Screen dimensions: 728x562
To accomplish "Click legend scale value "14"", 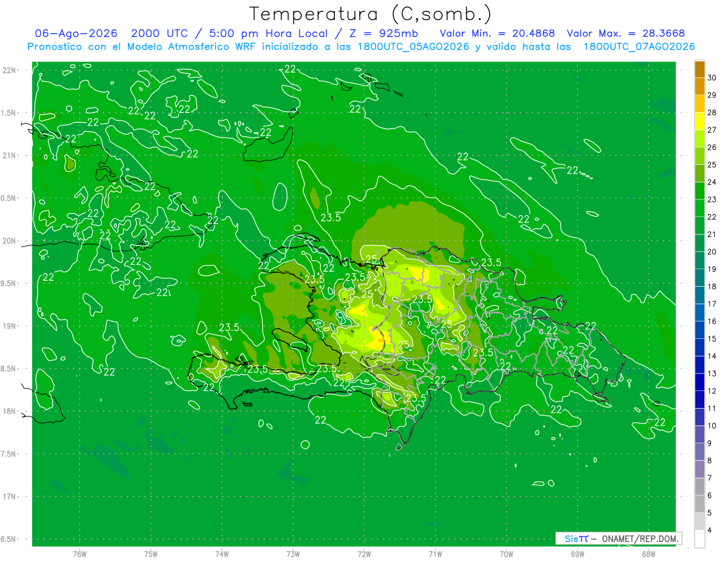I will (712, 356).
